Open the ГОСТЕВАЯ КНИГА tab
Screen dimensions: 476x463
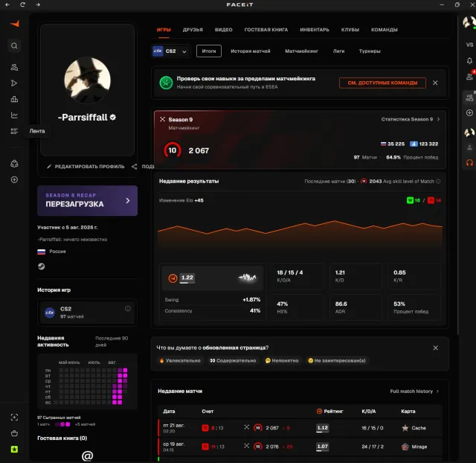point(266,30)
